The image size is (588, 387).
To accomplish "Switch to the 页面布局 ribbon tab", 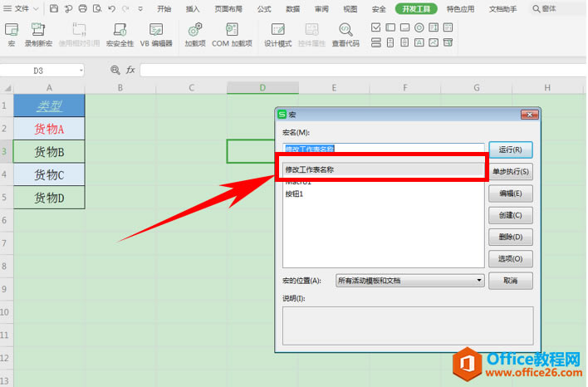I will point(228,9).
